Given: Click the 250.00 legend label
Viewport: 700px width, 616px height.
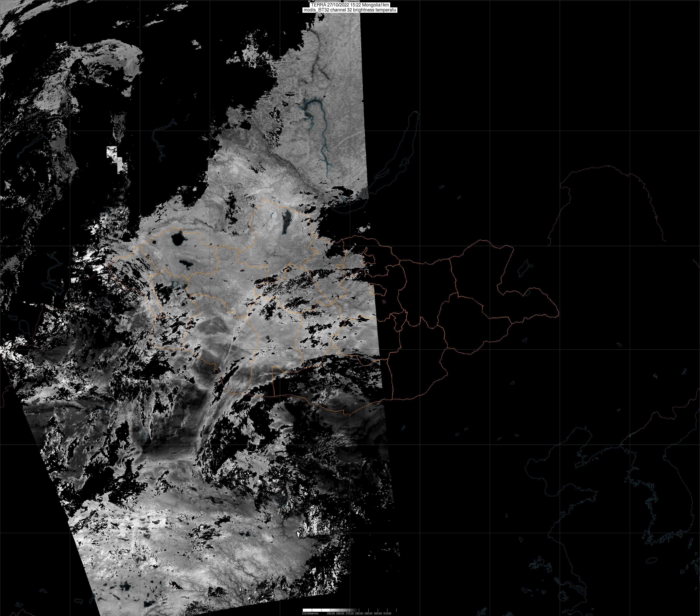Looking at the screenshot, I should click(x=331, y=613).
